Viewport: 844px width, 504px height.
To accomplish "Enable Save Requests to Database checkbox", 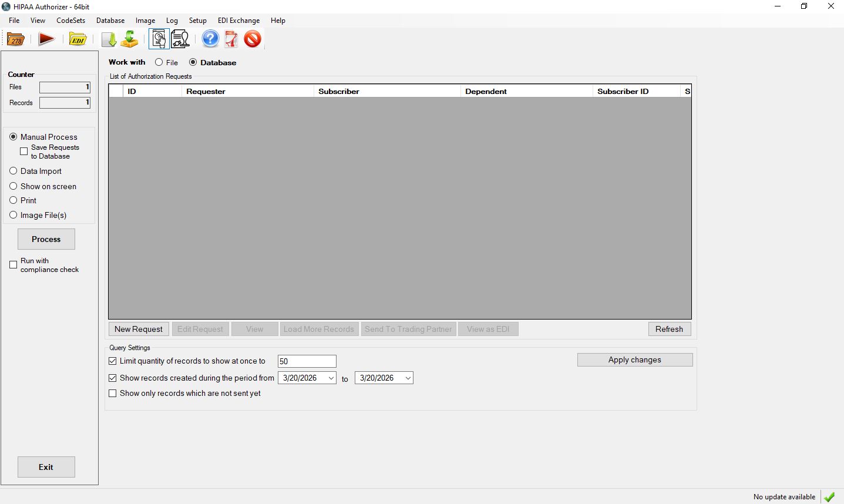I will 24,152.
